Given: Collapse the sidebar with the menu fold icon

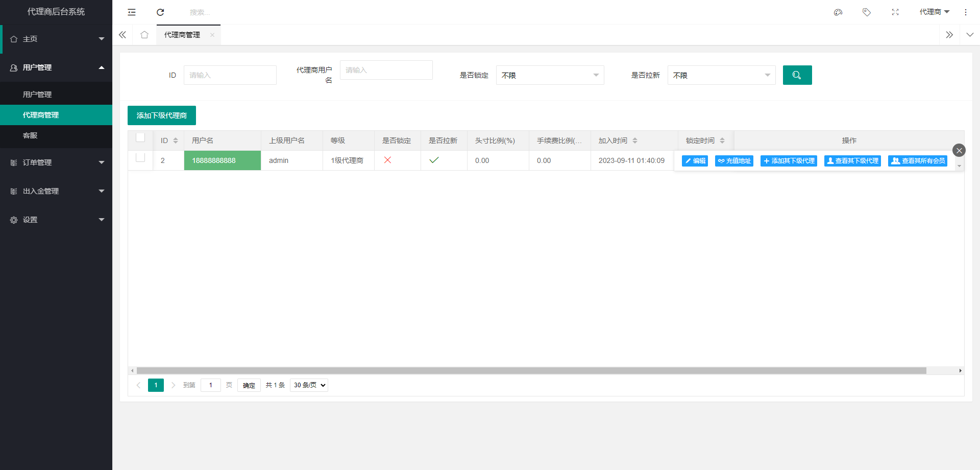Looking at the screenshot, I should tap(132, 12).
